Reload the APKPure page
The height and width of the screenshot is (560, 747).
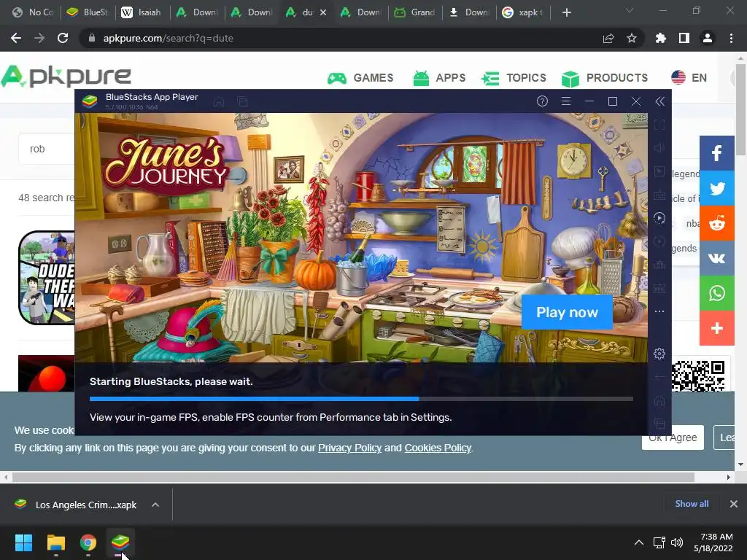pos(63,38)
